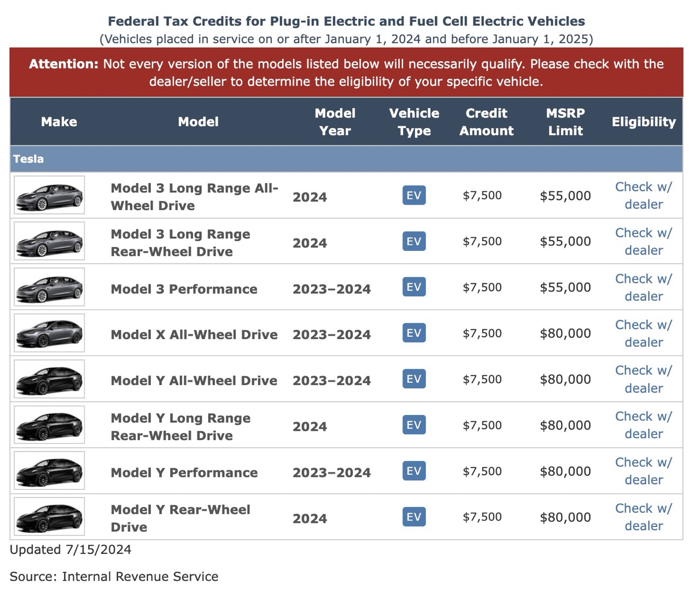Click the Model 3 Long Range Rear-Wheel Drive car thumbnail
The image size is (700, 590).
(49, 241)
